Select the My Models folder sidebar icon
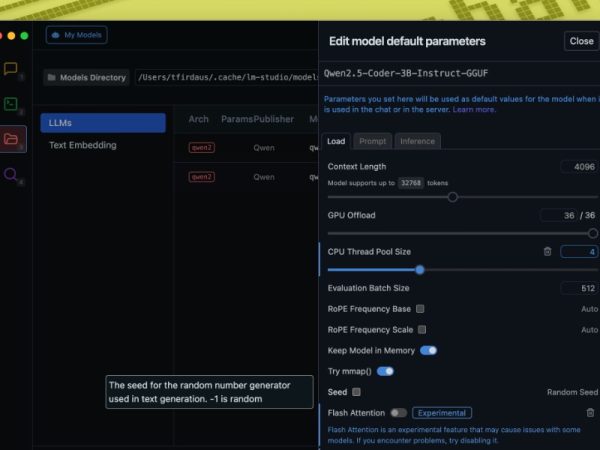Viewport: 600px width, 450px height. (x=11, y=139)
